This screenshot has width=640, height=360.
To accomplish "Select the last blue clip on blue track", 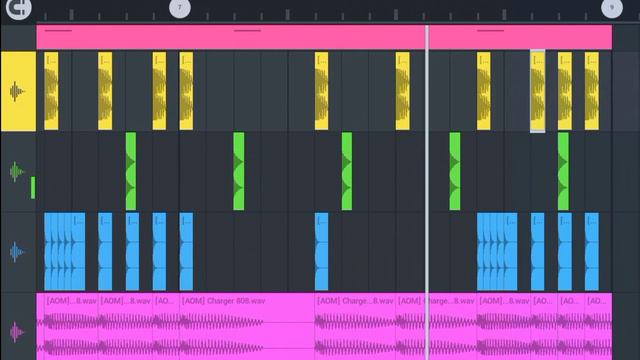I will click(x=592, y=251).
